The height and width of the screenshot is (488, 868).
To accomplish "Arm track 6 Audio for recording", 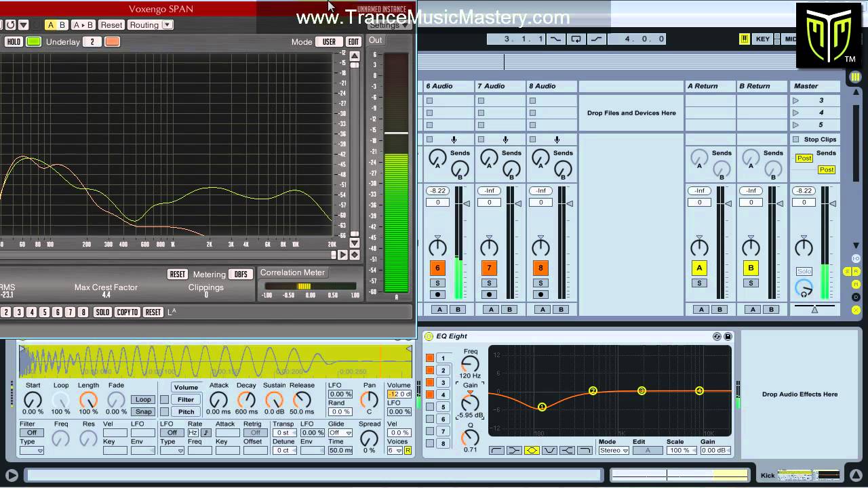I will click(x=437, y=294).
